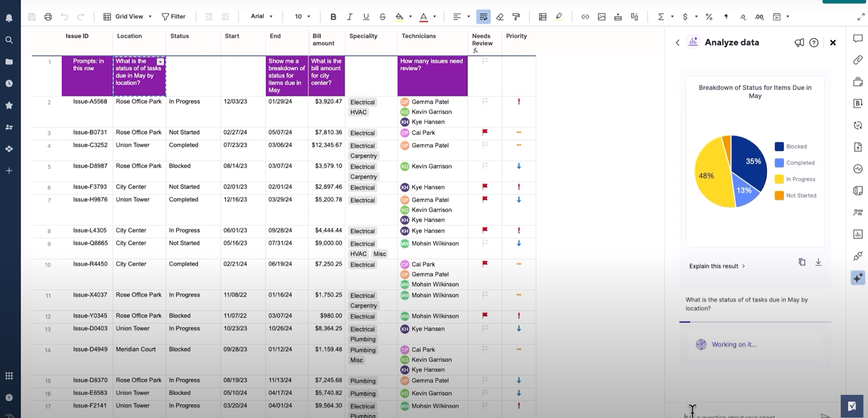The width and height of the screenshot is (868, 418).
Task: Unflag Issue-B0731 needs review flag
Action: tap(485, 132)
